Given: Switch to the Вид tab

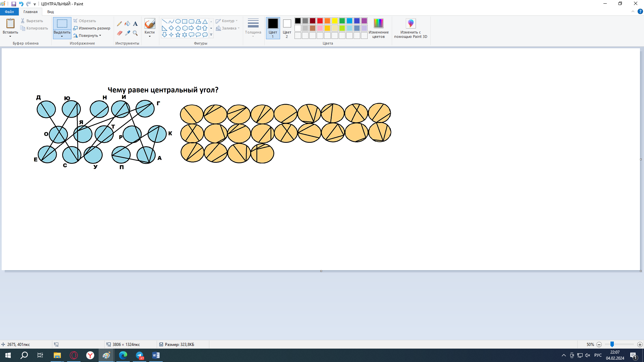Looking at the screenshot, I should pos(50,12).
